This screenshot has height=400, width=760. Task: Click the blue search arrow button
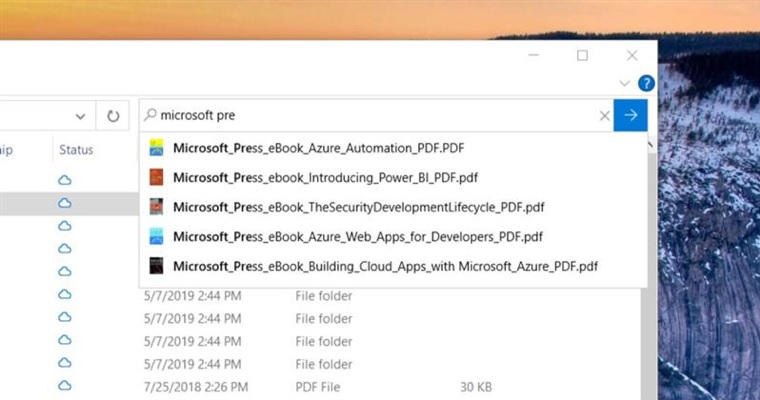tap(630, 115)
